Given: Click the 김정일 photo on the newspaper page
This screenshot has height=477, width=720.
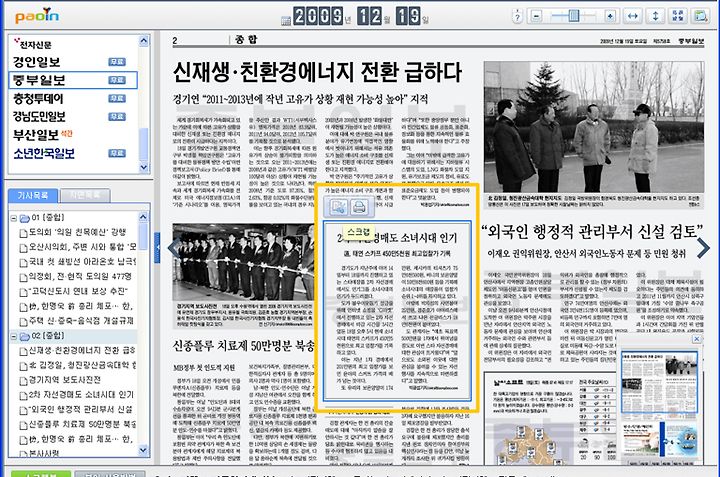Looking at the screenshot, I should click(593, 127).
